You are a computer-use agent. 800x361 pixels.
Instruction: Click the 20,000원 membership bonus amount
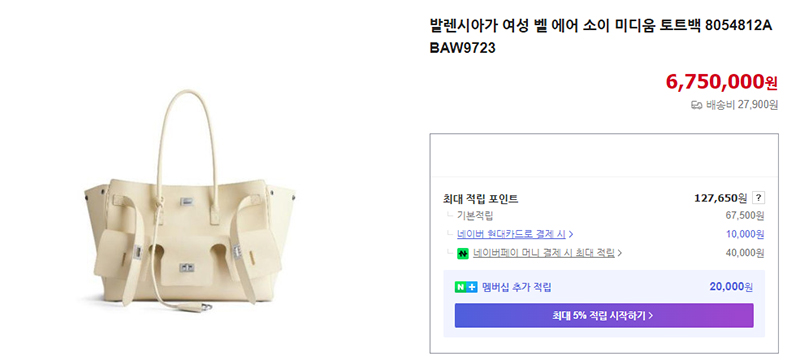(731, 287)
